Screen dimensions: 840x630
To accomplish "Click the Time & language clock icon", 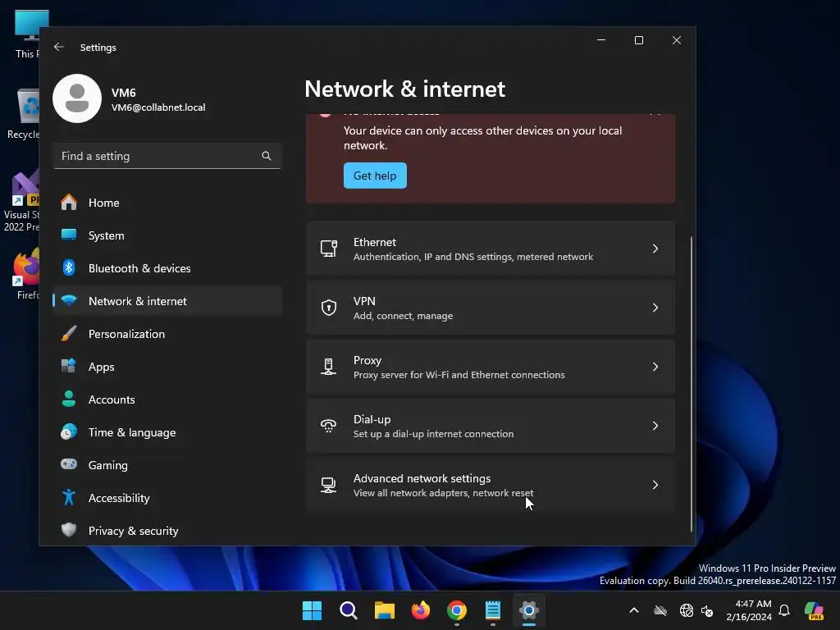I will 69,431.
